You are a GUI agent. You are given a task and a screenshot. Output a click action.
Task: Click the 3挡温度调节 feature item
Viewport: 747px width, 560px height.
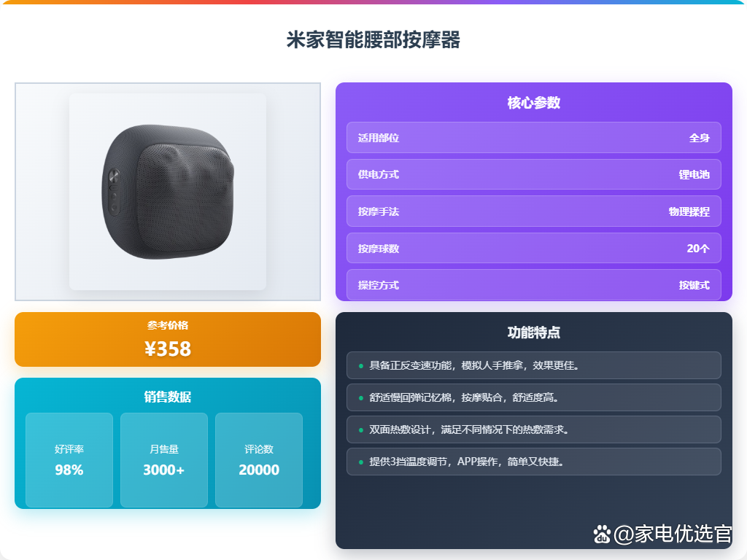[x=533, y=462]
